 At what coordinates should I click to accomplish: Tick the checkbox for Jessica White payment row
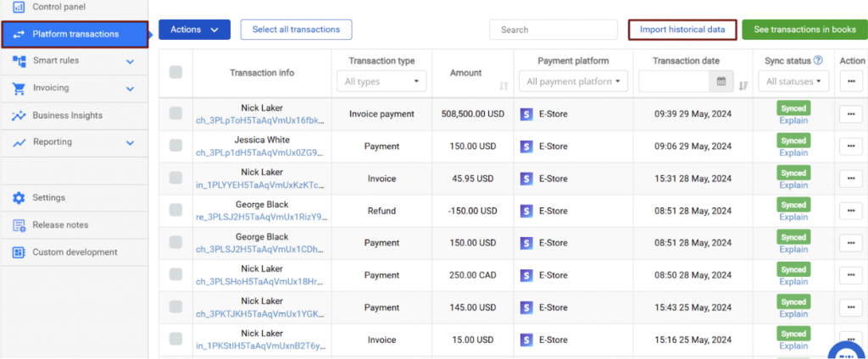pos(175,146)
